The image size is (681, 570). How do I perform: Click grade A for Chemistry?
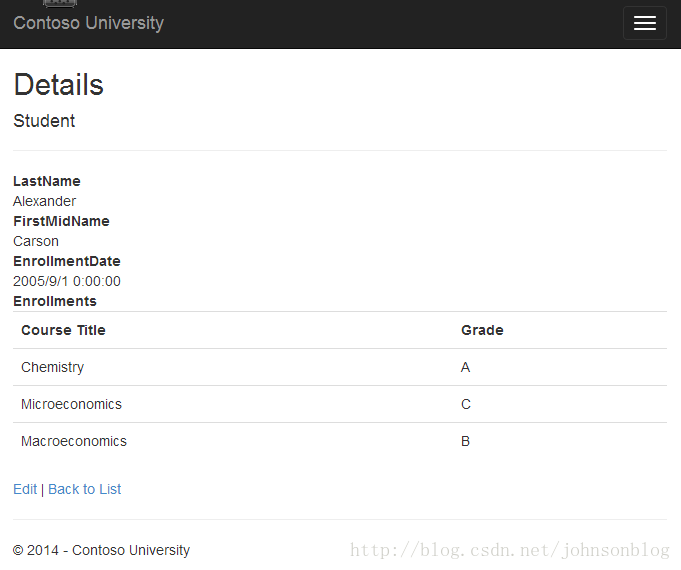coord(465,368)
